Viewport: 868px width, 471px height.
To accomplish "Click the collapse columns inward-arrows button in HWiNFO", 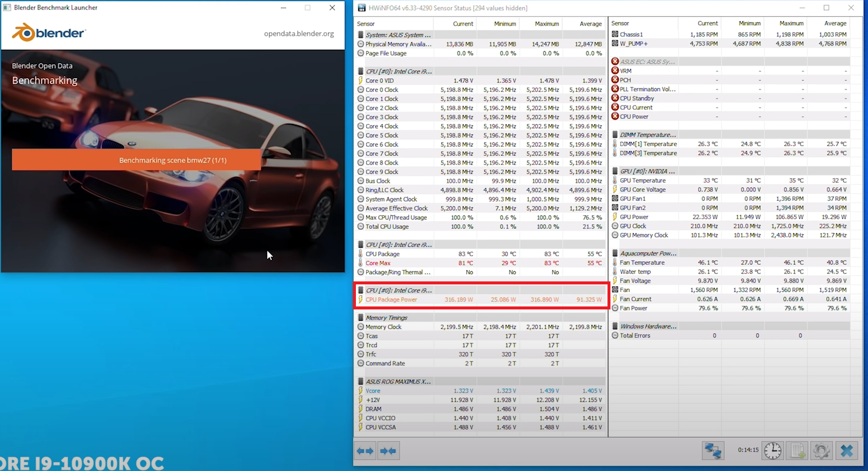I will pos(387,451).
